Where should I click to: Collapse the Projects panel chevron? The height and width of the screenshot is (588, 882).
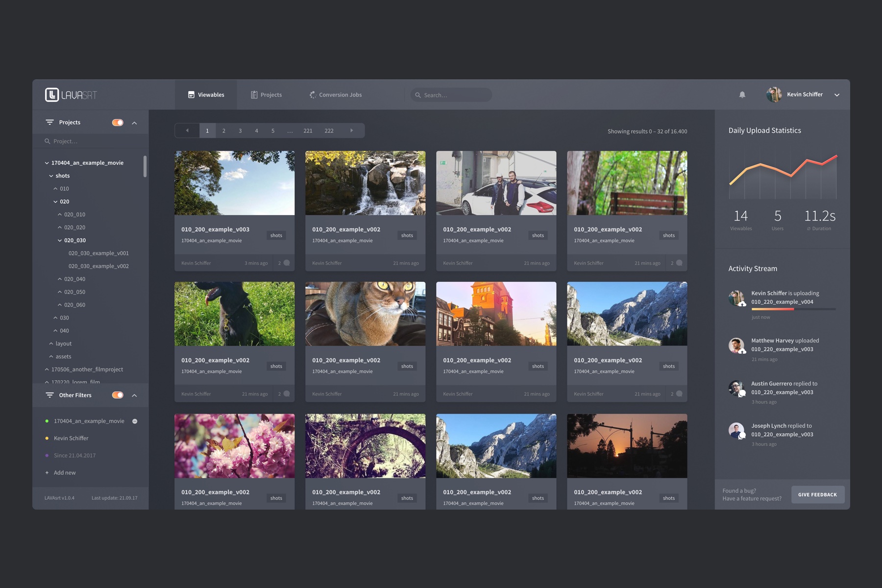pyautogui.click(x=134, y=123)
